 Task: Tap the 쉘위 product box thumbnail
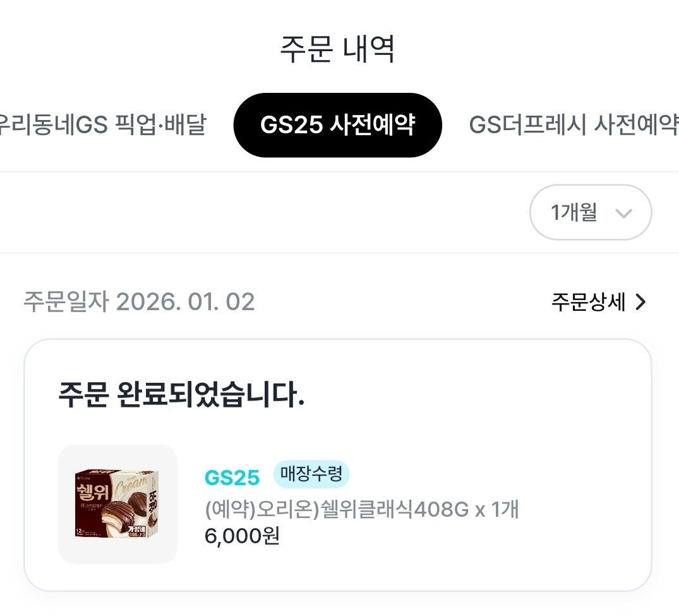coord(117,504)
